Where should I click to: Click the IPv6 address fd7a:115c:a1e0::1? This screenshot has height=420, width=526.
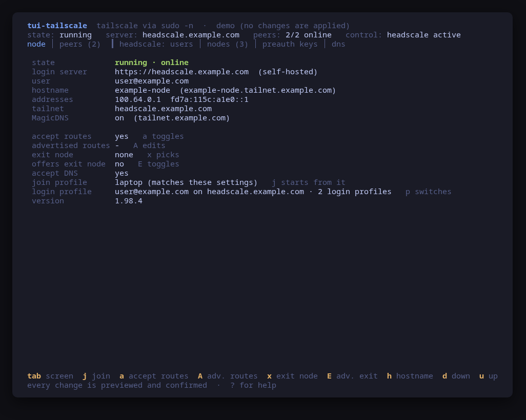coord(209,99)
